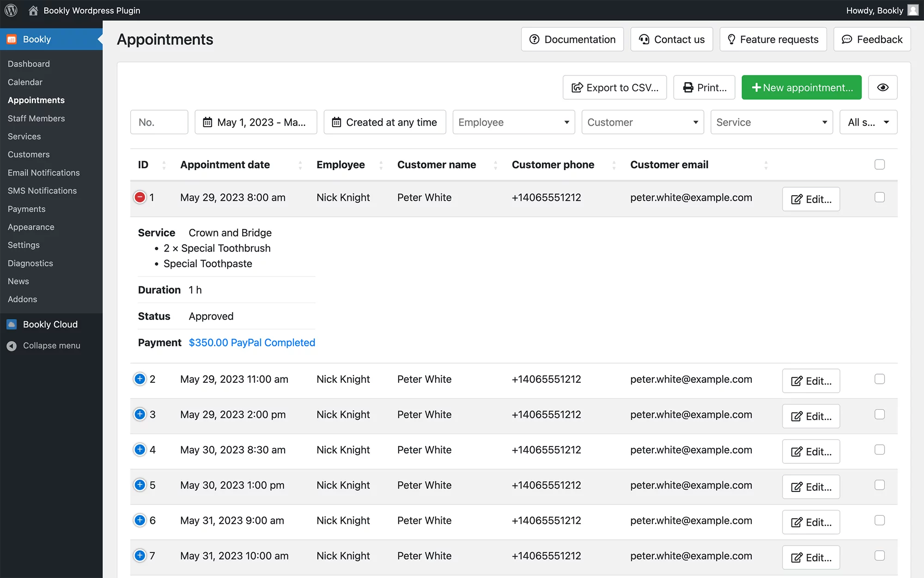Expand appointment 5 details with plus icon
The height and width of the screenshot is (578, 924).
140,485
